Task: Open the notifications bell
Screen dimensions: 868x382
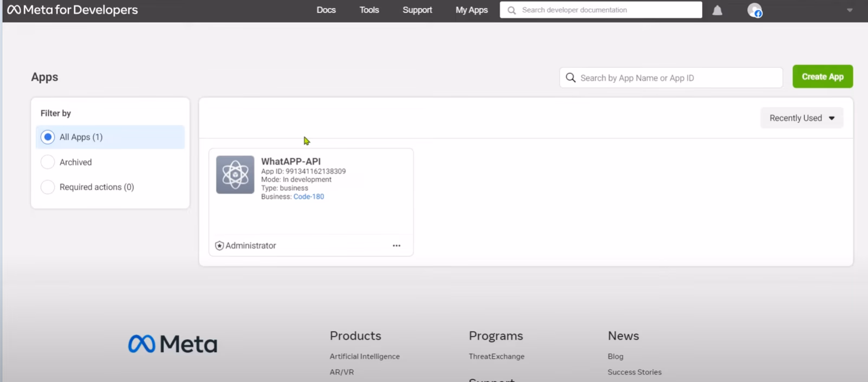Action: tap(717, 10)
